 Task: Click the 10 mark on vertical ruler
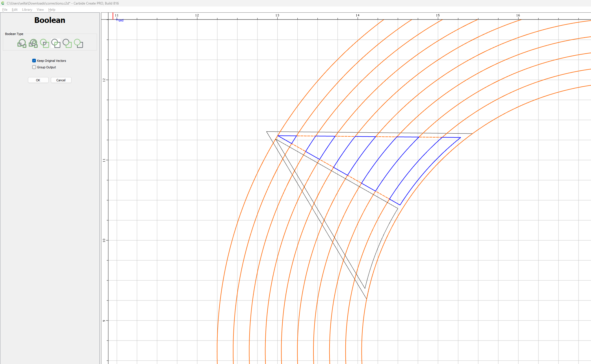pyautogui.click(x=104, y=240)
